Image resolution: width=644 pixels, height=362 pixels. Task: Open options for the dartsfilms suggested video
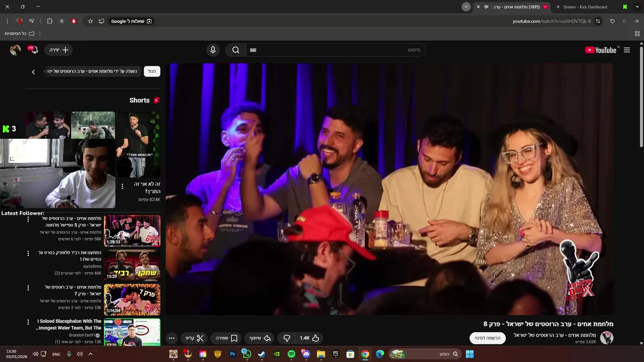click(28, 253)
